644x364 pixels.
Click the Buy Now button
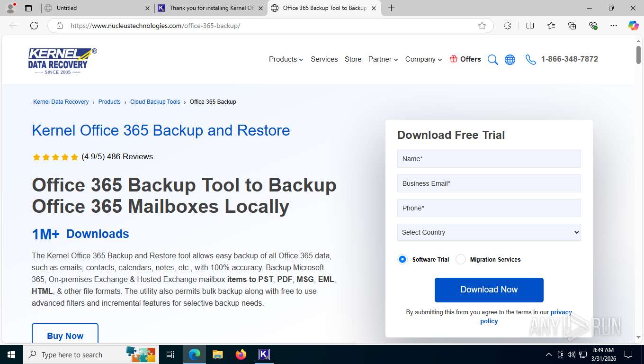click(x=65, y=334)
